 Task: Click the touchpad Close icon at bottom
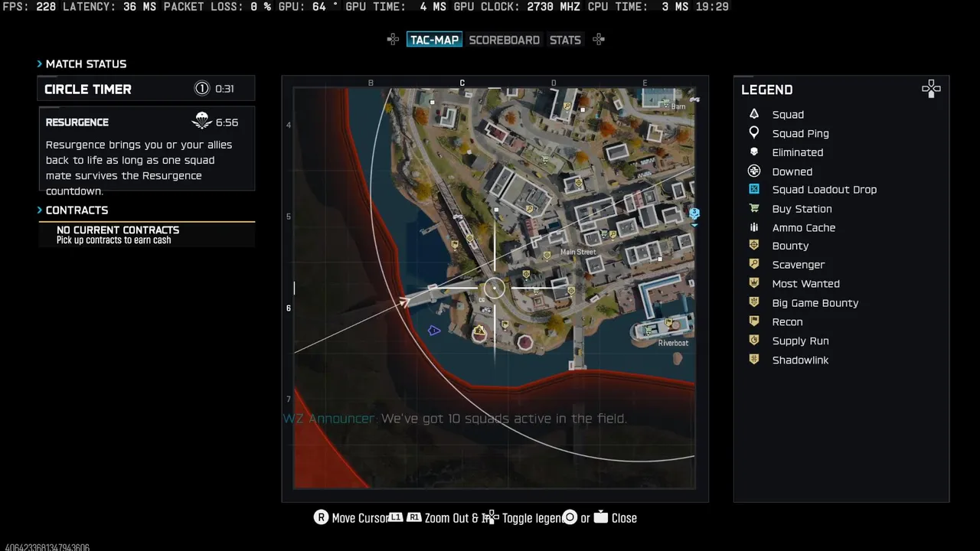pos(601,517)
